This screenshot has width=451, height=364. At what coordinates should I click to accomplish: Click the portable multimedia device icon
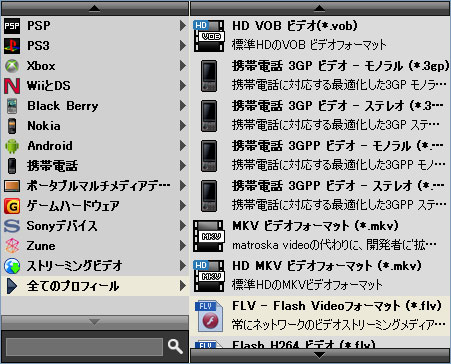point(12,186)
